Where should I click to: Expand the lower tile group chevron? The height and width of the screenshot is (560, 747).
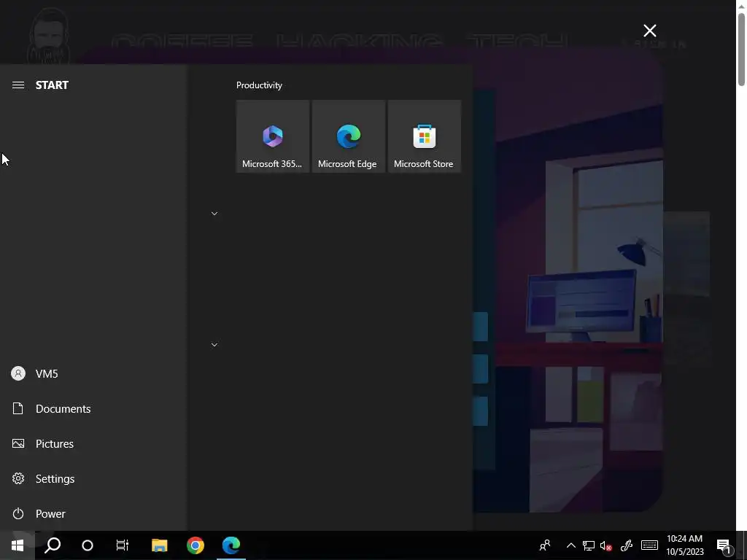click(x=214, y=345)
